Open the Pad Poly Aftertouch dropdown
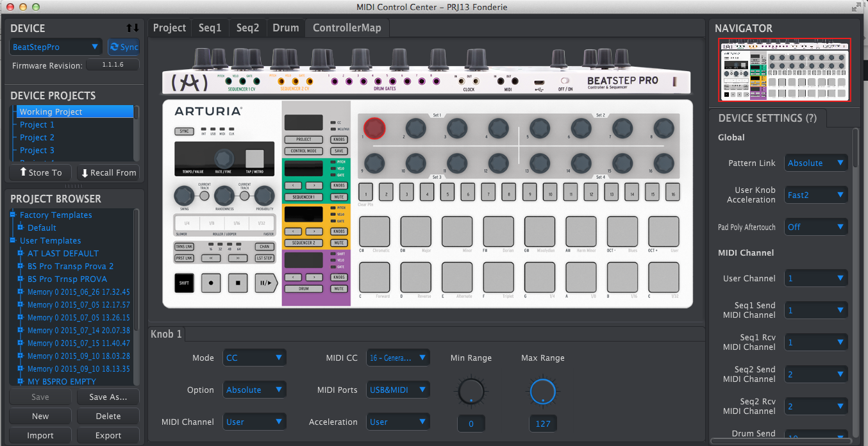The height and width of the screenshot is (446, 868). pos(816,227)
